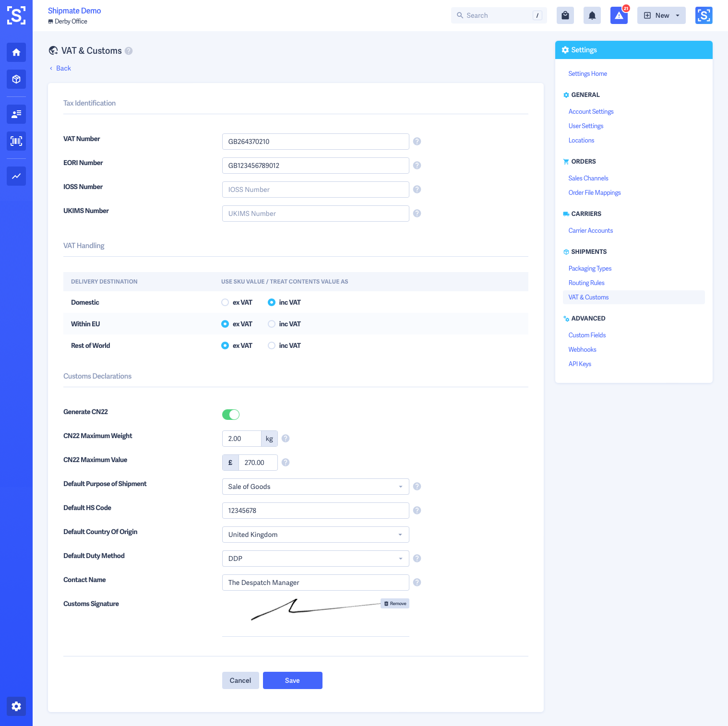Open Account Settings menu item
Image resolution: width=728 pixels, height=726 pixels.
[x=591, y=111]
